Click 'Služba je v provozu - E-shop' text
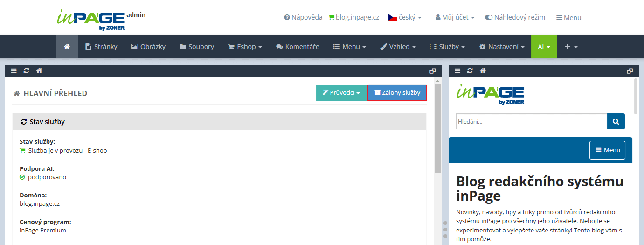Screen dimensions: 644x245 click(68, 151)
